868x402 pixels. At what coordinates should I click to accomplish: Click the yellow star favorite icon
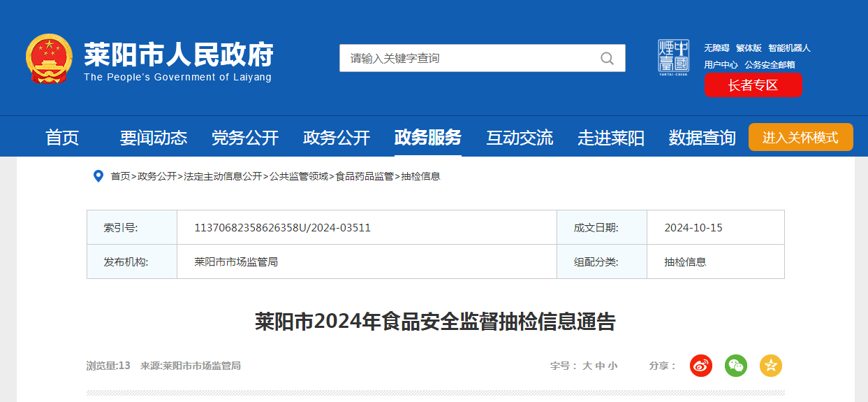(x=771, y=365)
